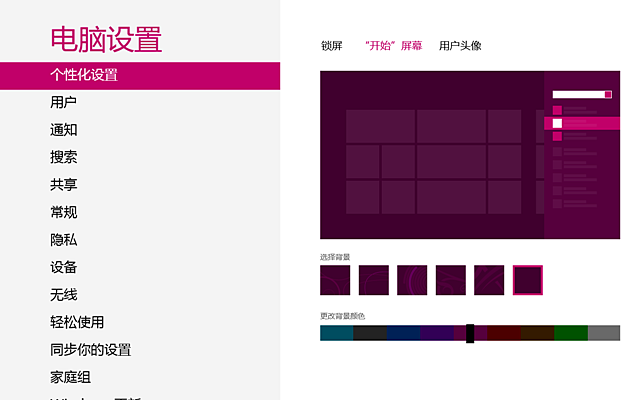Pick the dark red background color
The width and height of the screenshot is (640, 400).
(x=504, y=333)
